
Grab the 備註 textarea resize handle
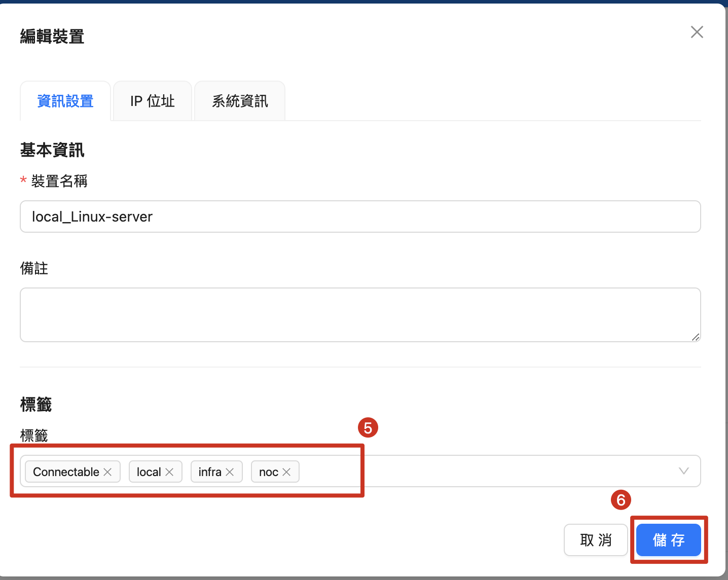point(696,337)
